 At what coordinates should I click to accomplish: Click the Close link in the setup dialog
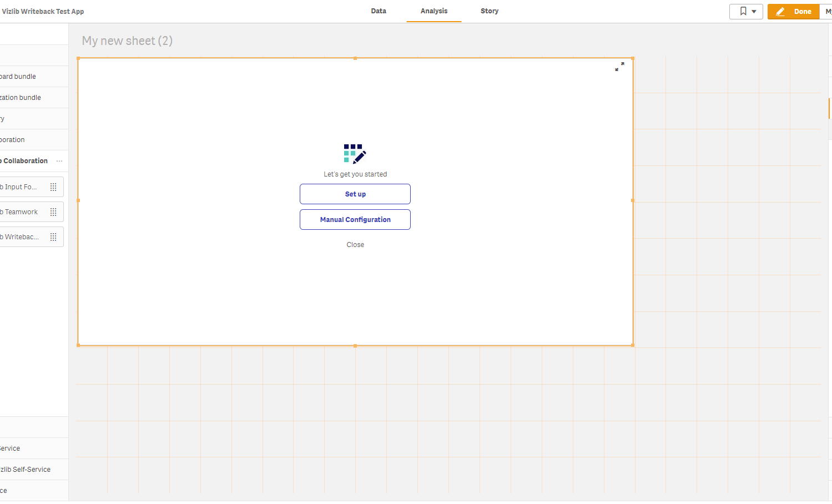(x=355, y=245)
